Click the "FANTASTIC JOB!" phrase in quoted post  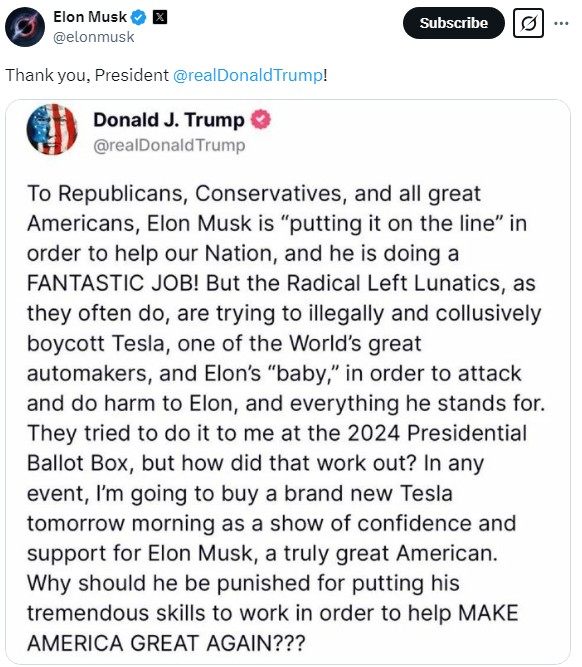click(113, 283)
